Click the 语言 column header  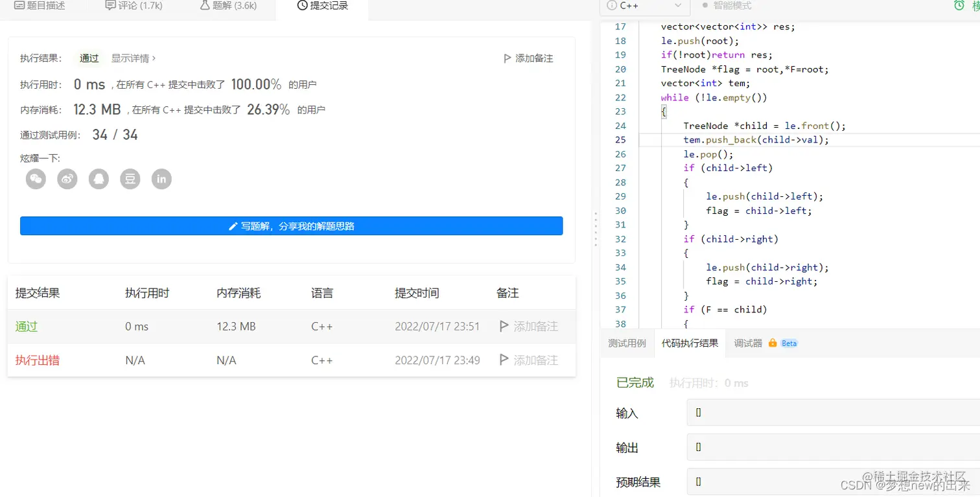pyautogui.click(x=322, y=293)
